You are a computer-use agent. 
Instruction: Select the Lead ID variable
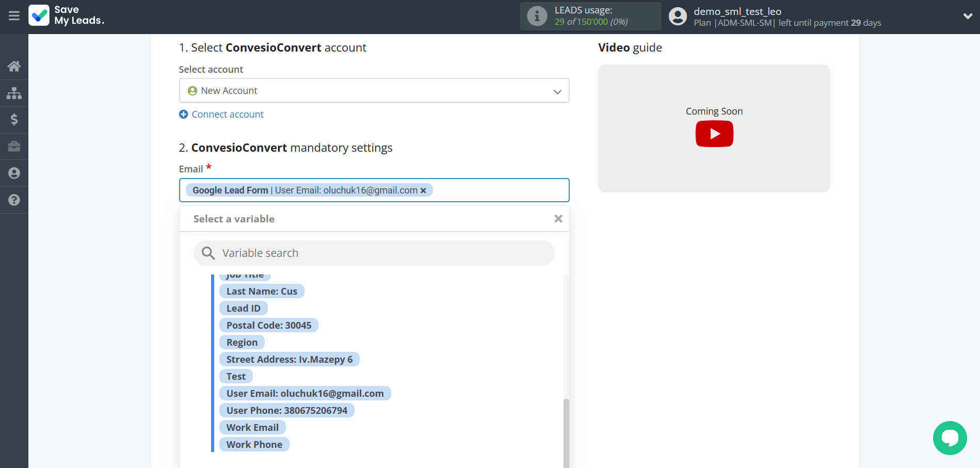(243, 309)
